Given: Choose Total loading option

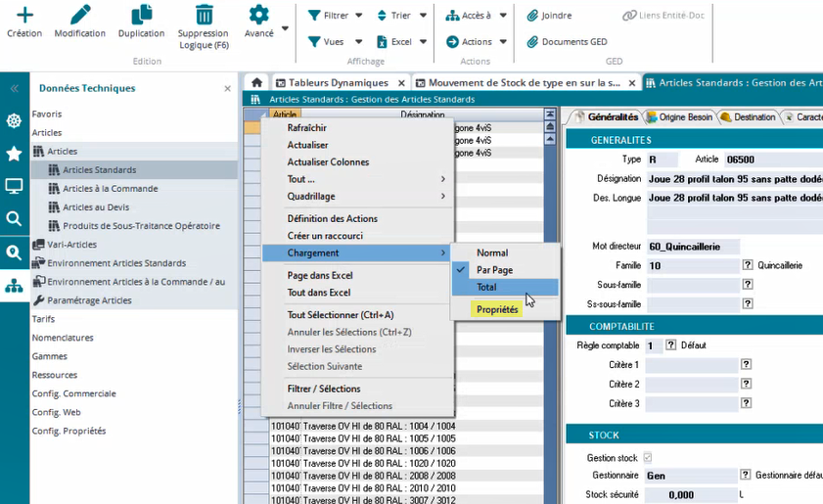Looking at the screenshot, I should pos(486,288).
